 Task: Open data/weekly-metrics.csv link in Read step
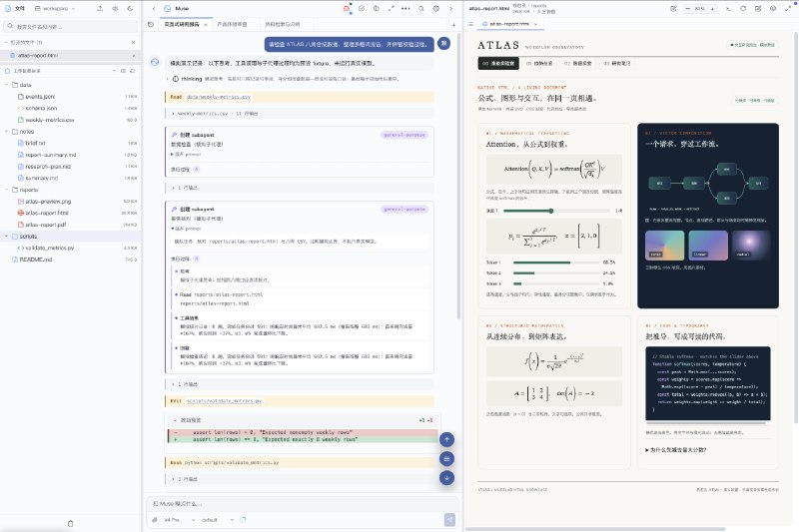218,97
